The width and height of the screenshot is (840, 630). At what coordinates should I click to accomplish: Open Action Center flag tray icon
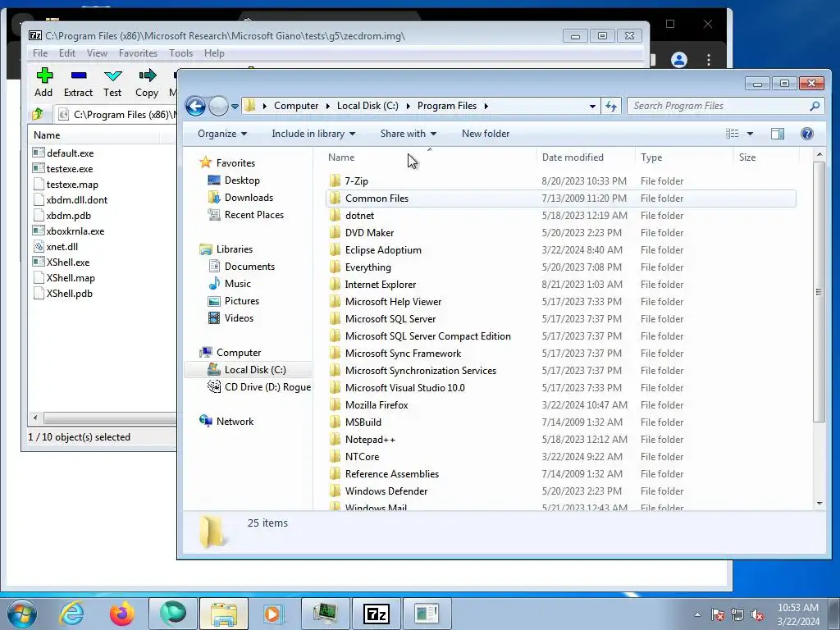pyautogui.click(x=718, y=615)
